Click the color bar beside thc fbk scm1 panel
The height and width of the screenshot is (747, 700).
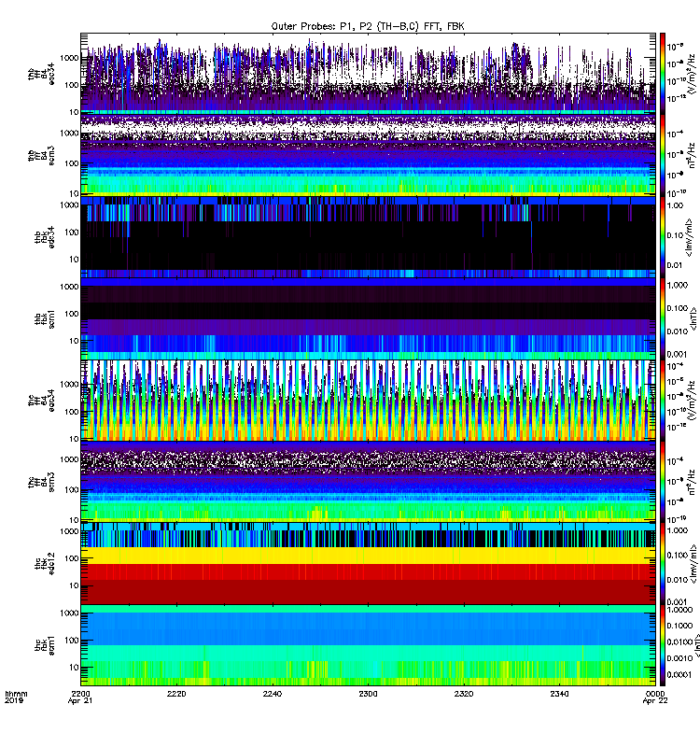coord(663,645)
